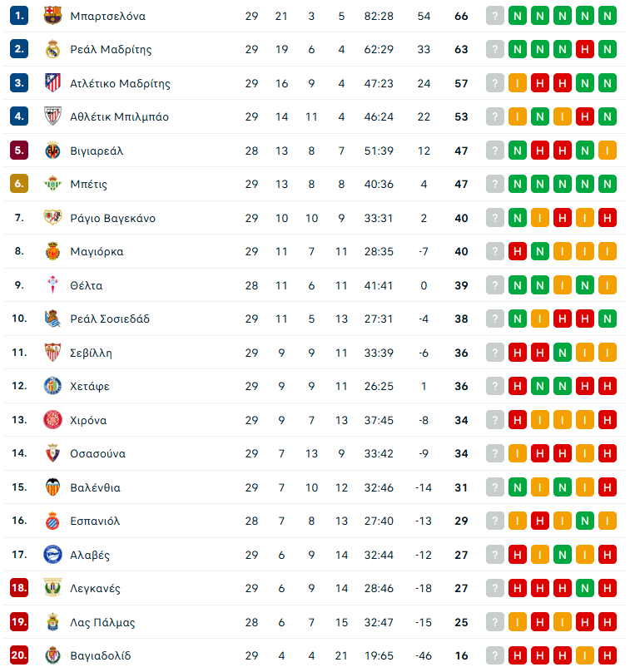630x672 pixels.
Task: Click the Barcelona club crest icon
Action: 52,16
